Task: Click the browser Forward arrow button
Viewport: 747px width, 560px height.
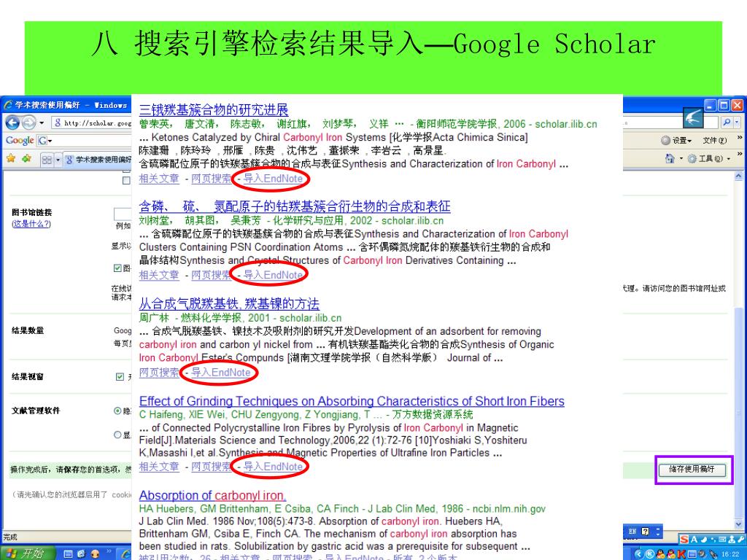Action: (29, 122)
